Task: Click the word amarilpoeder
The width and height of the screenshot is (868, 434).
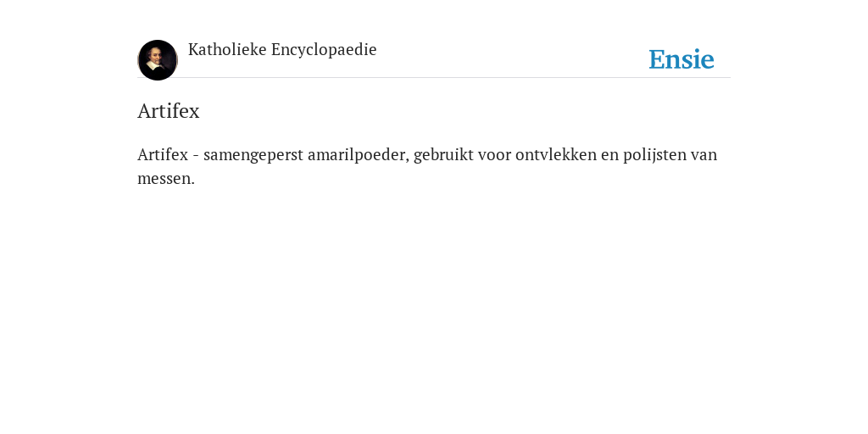Action: (x=359, y=156)
